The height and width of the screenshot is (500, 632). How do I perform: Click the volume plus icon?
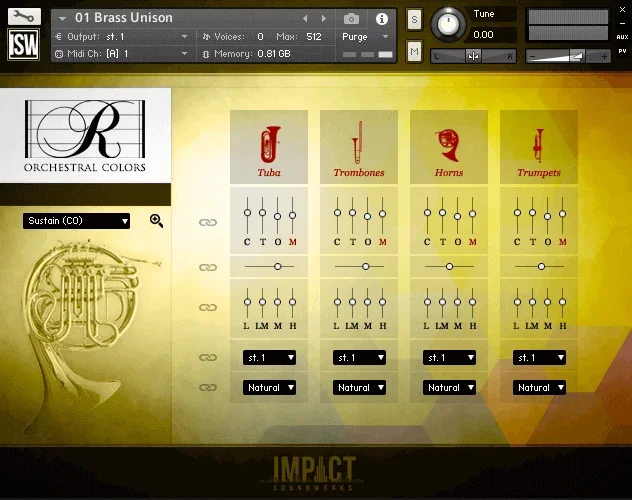coord(604,56)
